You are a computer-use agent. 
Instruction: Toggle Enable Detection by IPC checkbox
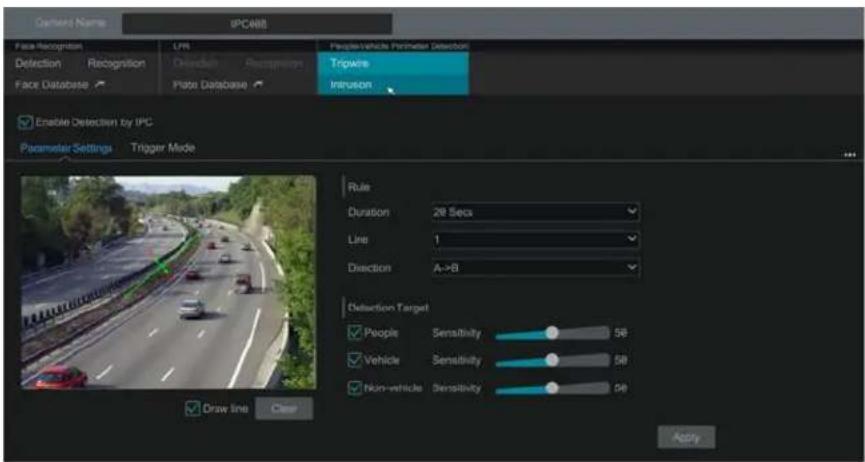[x=26, y=123]
